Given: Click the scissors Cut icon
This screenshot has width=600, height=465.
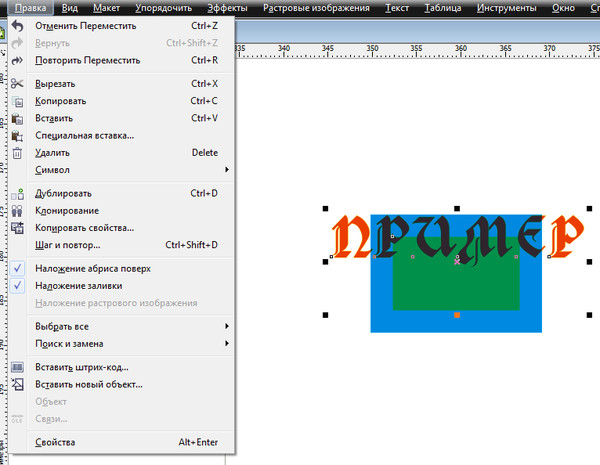Looking at the screenshot, I should pos(17,83).
